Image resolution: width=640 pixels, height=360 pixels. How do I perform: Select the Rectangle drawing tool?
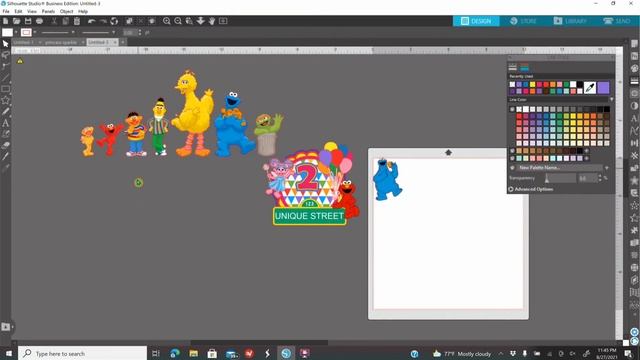pos(5,89)
